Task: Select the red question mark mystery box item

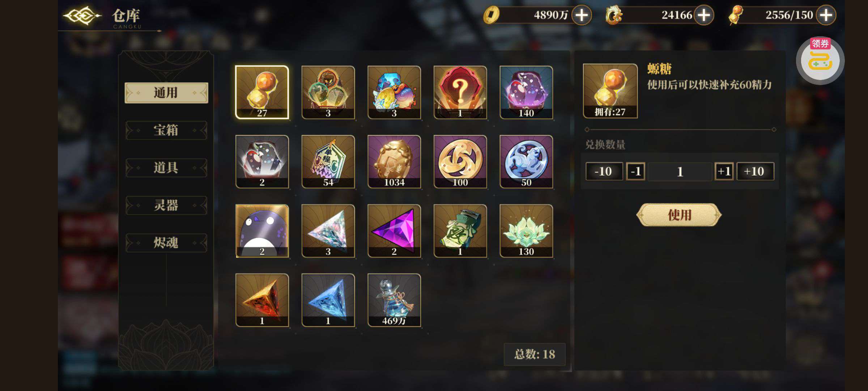Action: click(460, 92)
